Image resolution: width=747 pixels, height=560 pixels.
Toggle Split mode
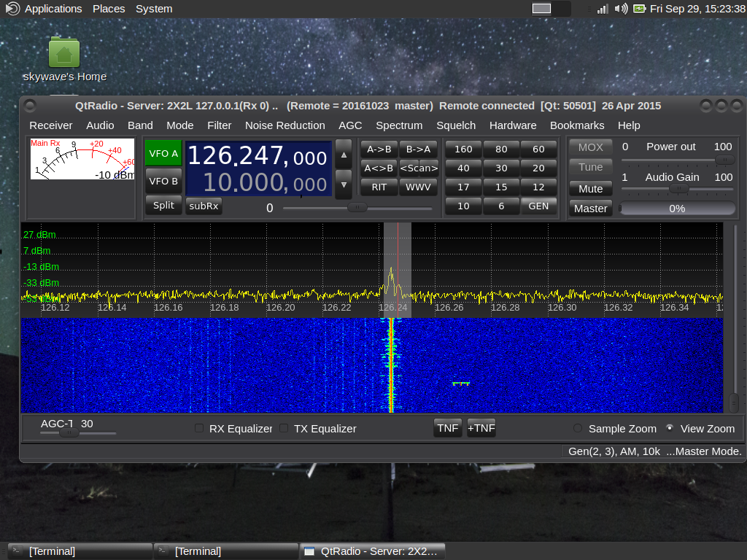point(163,205)
